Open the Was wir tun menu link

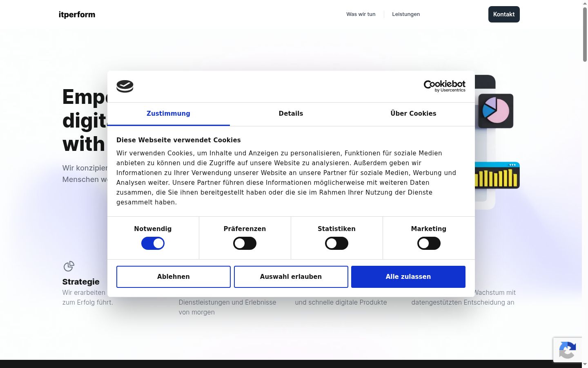coord(361,14)
